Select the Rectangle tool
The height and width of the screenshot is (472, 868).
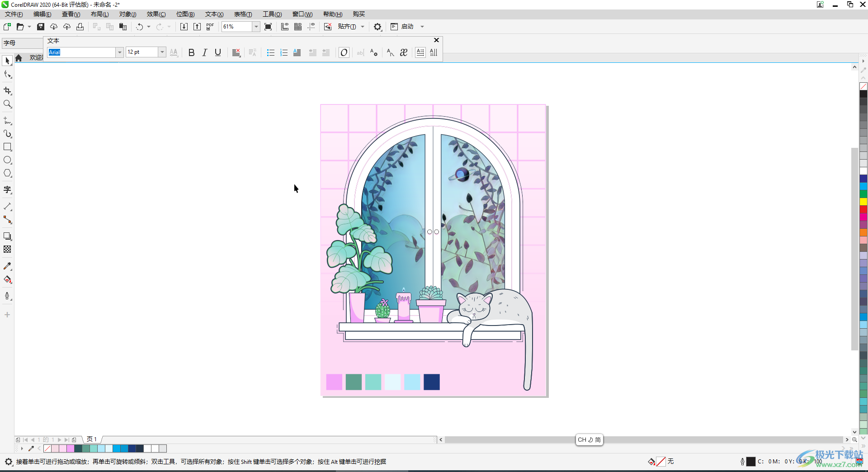(x=7, y=147)
